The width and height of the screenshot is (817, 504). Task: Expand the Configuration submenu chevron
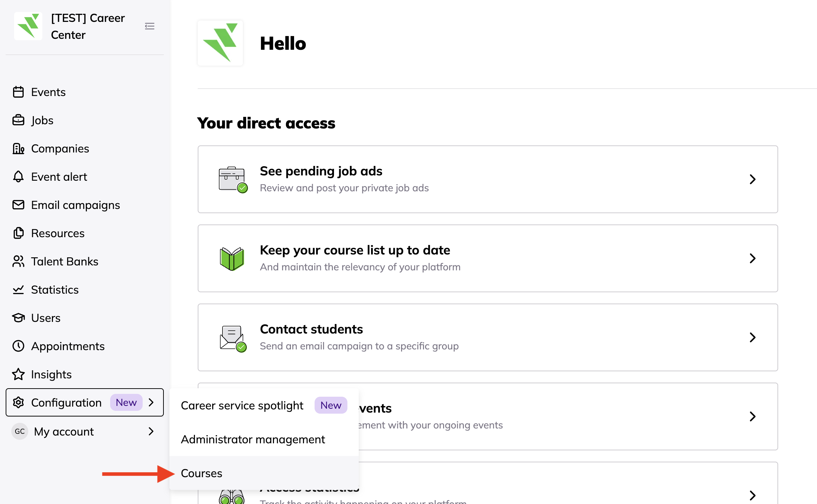(x=151, y=402)
